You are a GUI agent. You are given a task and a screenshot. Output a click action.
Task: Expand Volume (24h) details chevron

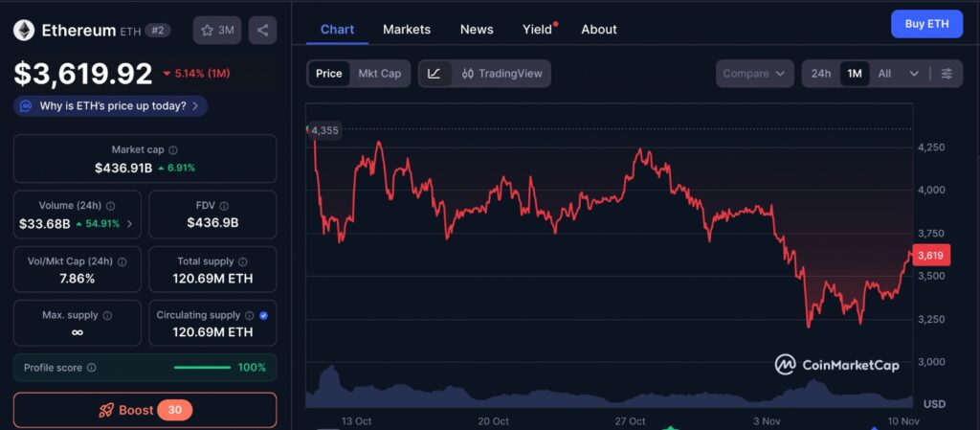tap(129, 224)
